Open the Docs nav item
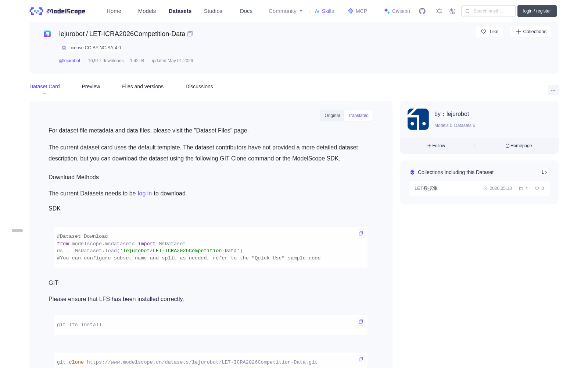 pyautogui.click(x=246, y=11)
